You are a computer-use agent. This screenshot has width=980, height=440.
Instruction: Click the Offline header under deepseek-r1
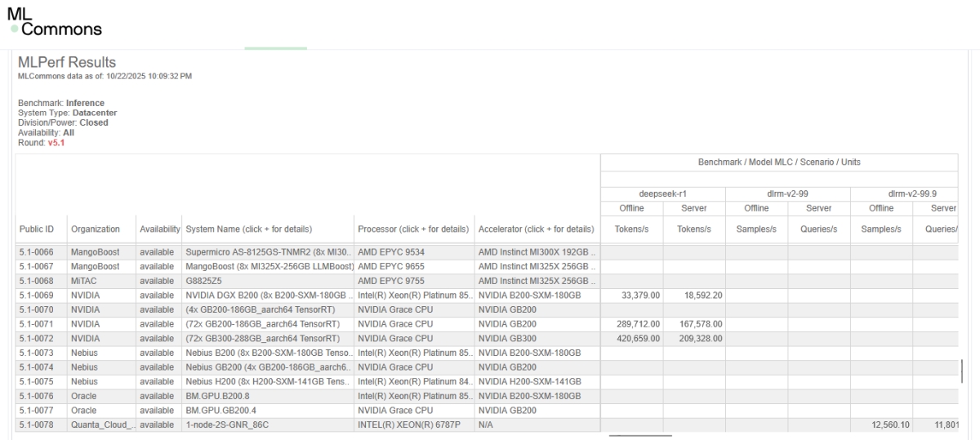tap(631, 209)
